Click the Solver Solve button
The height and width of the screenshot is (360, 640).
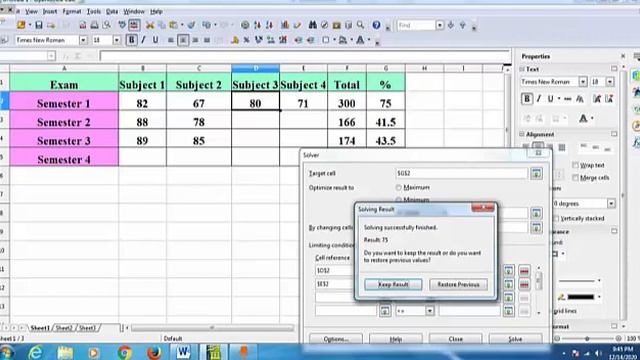coord(515,339)
